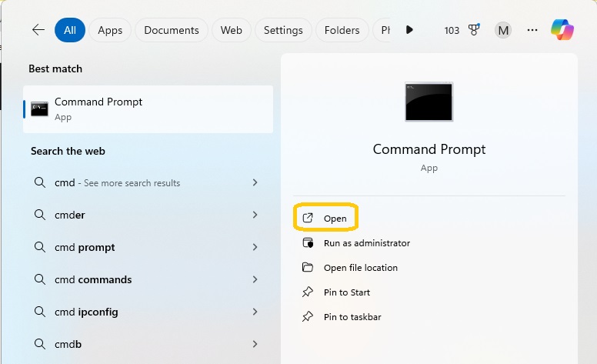Screen dimensions: 597x364
Task: Expand the chevron next to 'cmd - See more'
Action: tap(255, 182)
